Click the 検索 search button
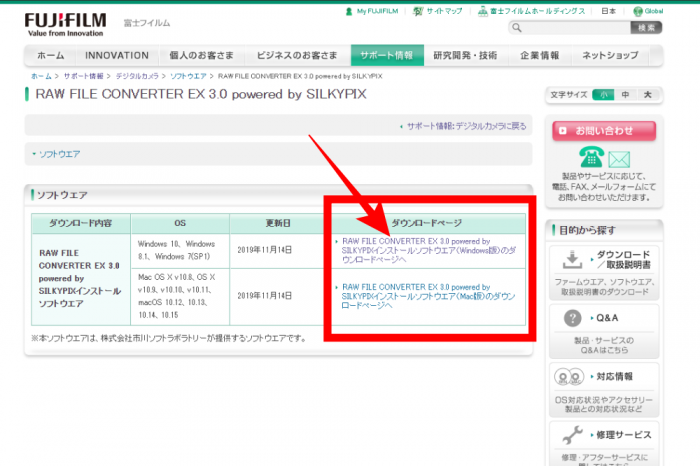The image size is (700, 466). pos(646,28)
